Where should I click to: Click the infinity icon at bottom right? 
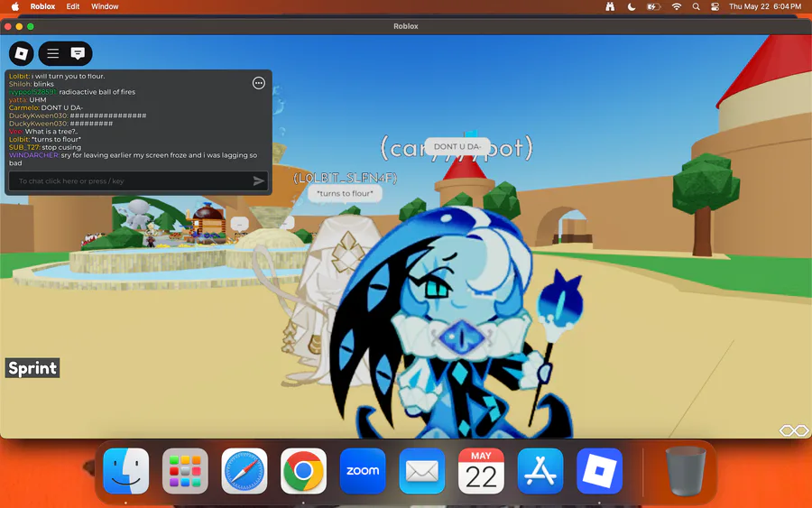[794, 430]
